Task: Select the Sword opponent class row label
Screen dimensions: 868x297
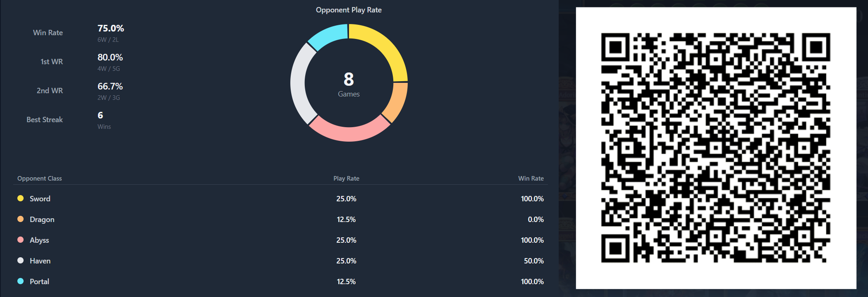Action: 40,199
